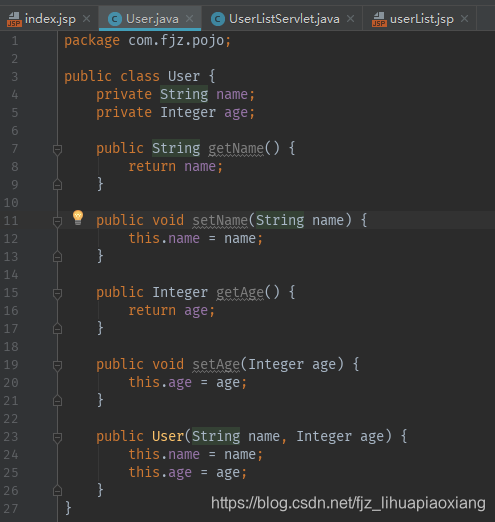495x522 pixels.
Task: Click line number 5 in the gutter
Action: 15,113
